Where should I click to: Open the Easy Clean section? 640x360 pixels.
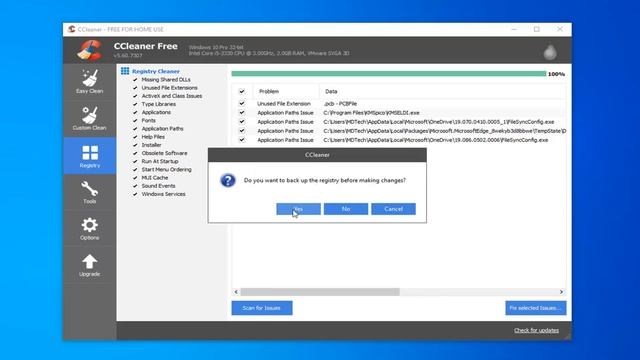(89, 82)
